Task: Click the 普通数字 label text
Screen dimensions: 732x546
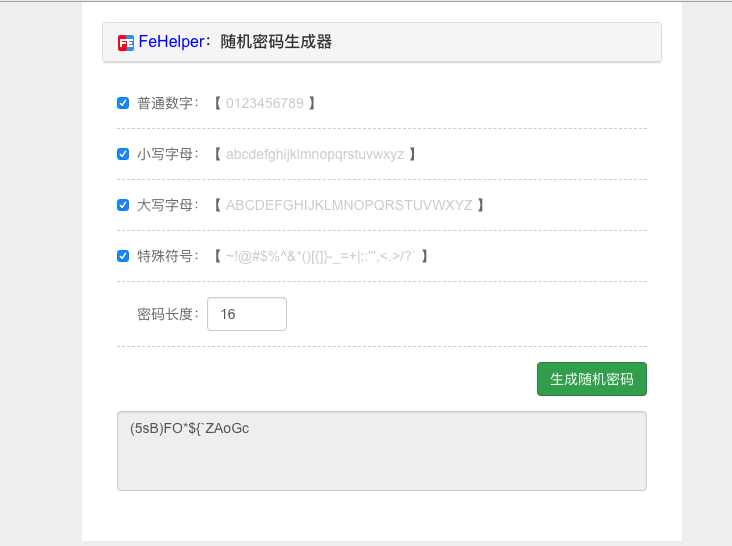Action: point(168,103)
